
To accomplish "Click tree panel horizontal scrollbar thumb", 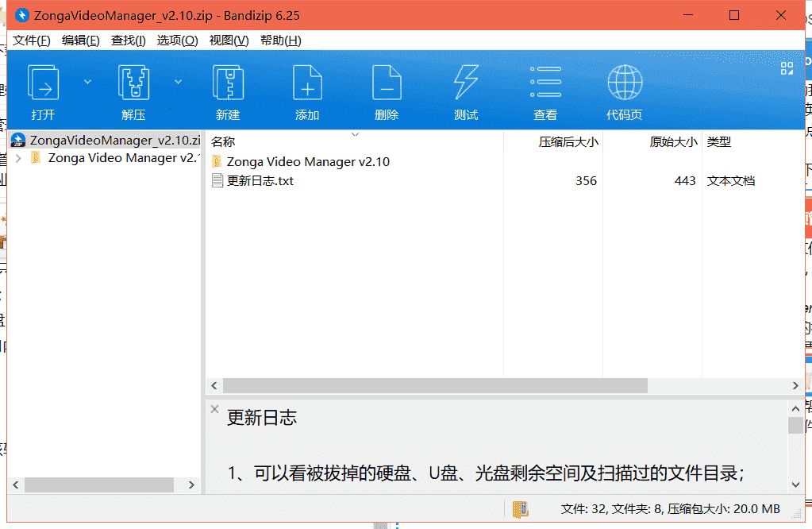I will click(99, 485).
